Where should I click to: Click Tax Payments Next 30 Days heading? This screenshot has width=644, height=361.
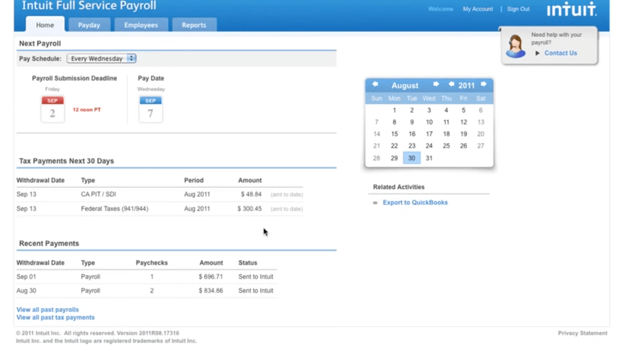click(66, 161)
